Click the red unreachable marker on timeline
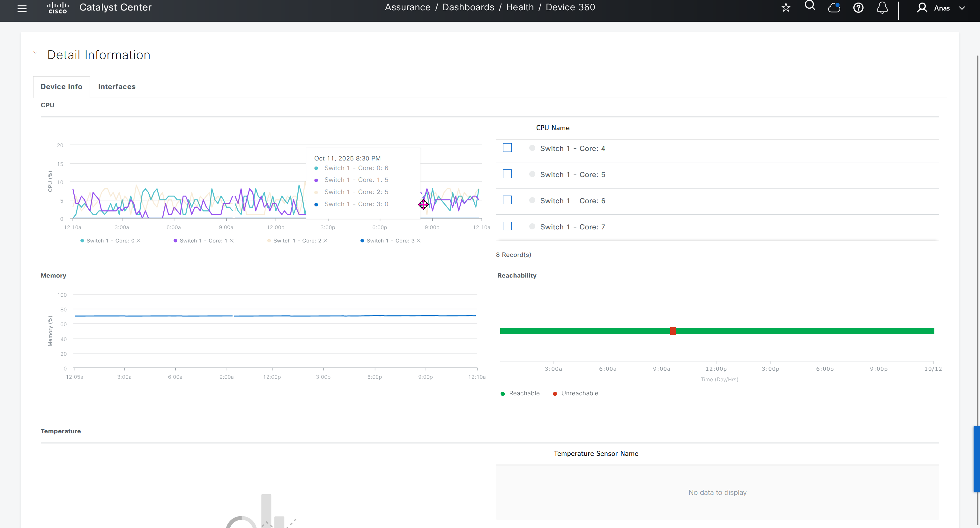The height and width of the screenshot is (528, 980). [672, 331]
